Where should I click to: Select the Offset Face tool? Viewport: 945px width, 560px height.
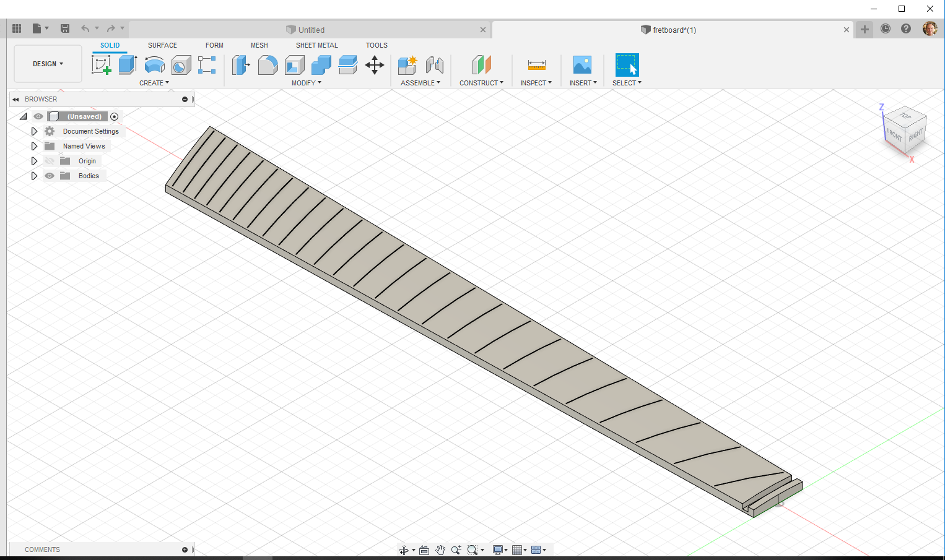[348, 64]
